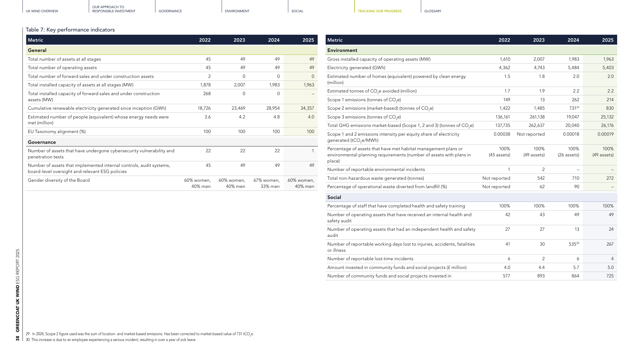Select the 268 forward sales capacity value
This screenshot has height=362, width=644.
[207, 94]
